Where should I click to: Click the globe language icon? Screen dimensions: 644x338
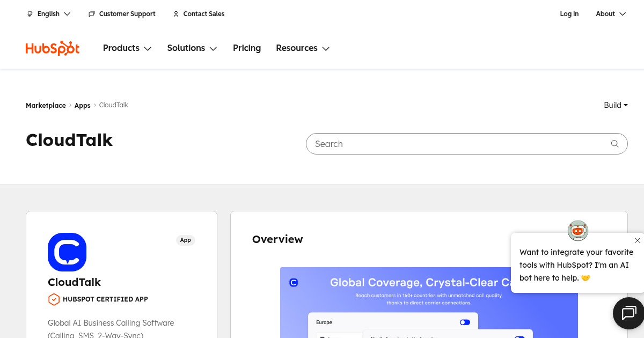click(30, 14)
